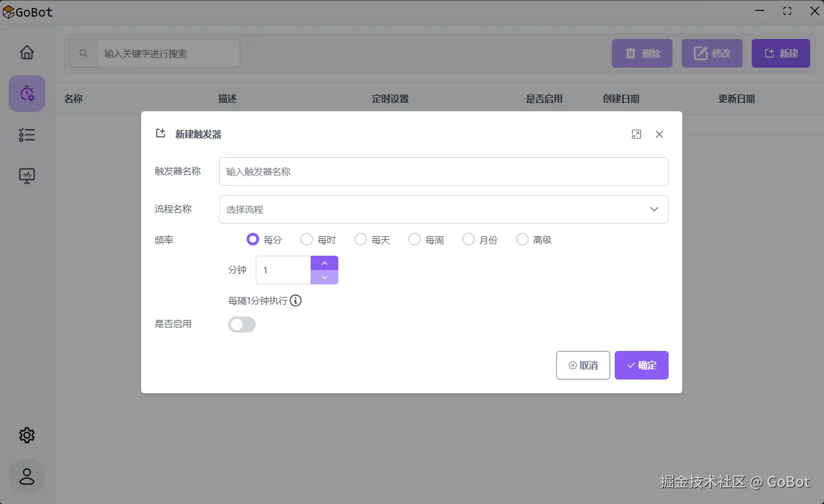The image size is (824, 504).
Task: Click the 取消 cancel button
Action: click(x=583, y=365)
